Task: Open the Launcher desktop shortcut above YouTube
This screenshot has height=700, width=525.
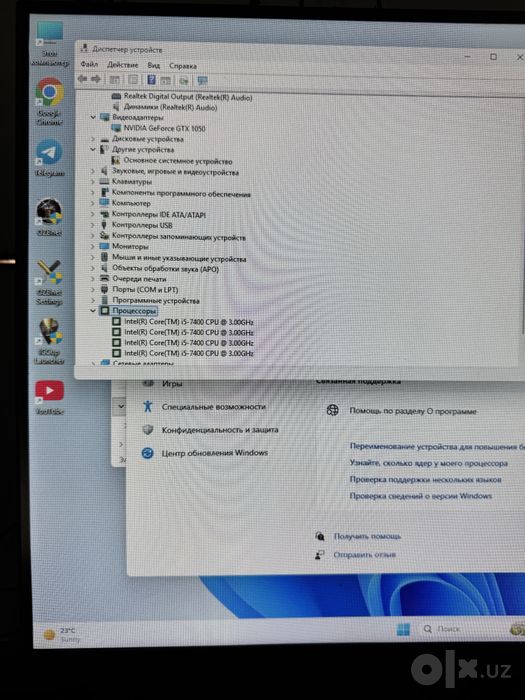Action: click(x=50, y=342)
